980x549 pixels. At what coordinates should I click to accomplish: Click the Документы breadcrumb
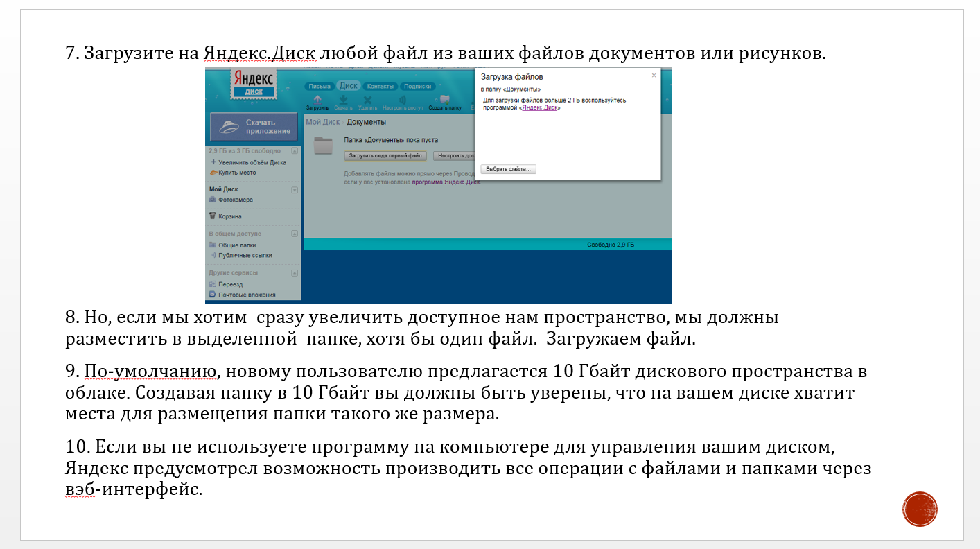tap(367, 122)
